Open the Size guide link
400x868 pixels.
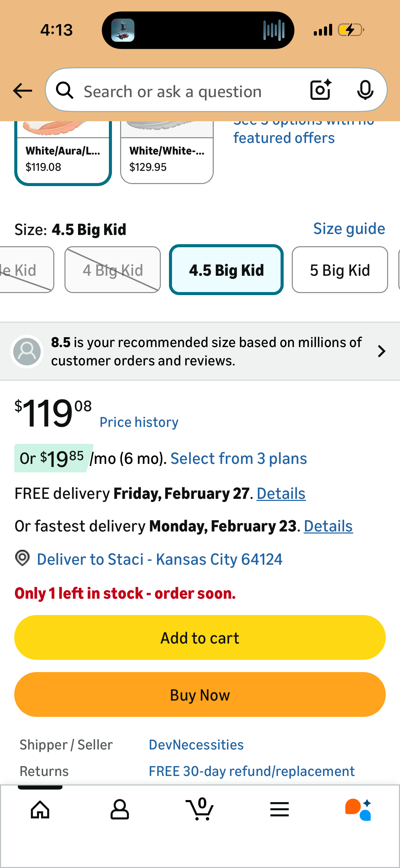(x=349, y=229)
